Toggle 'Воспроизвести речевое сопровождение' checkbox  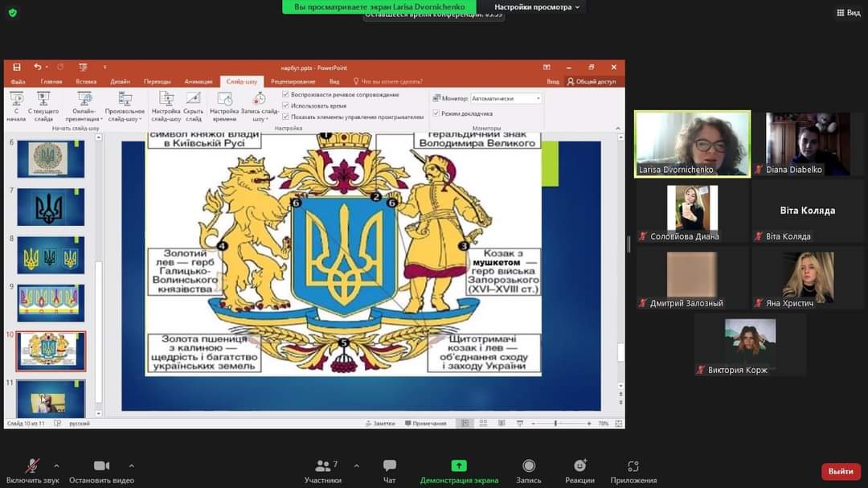click(x=286, y=95)
